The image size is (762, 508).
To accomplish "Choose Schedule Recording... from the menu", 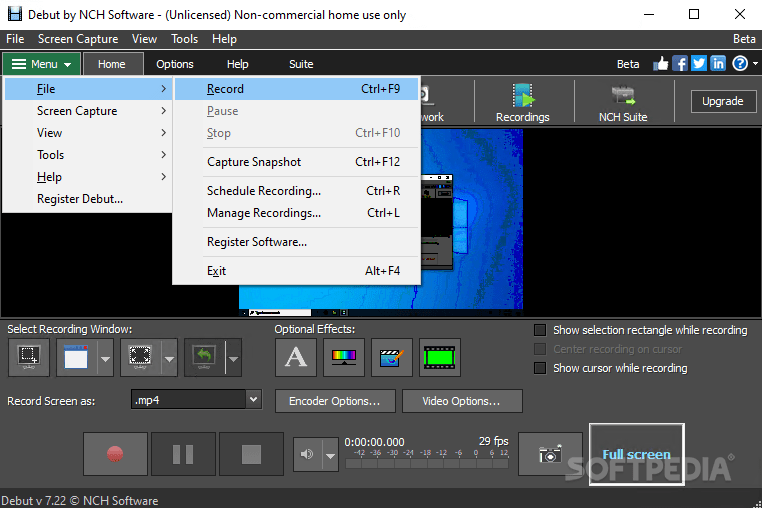I will [x=296, y=191].
